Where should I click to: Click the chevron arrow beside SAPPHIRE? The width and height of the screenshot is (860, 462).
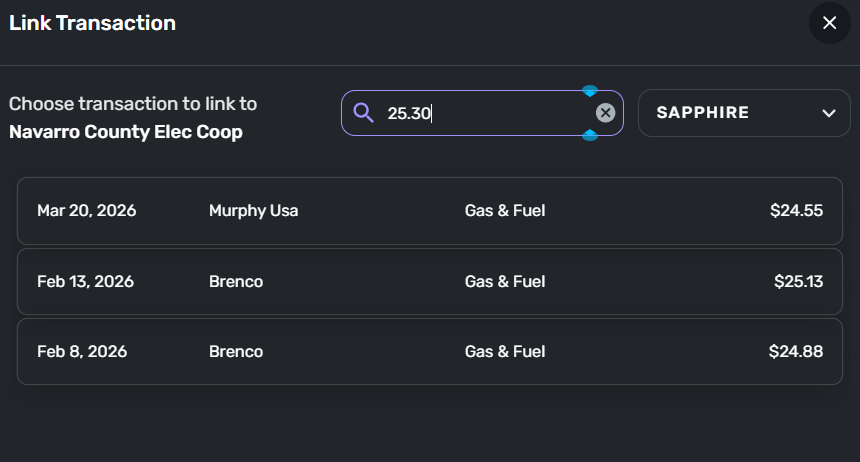(828, 113)
